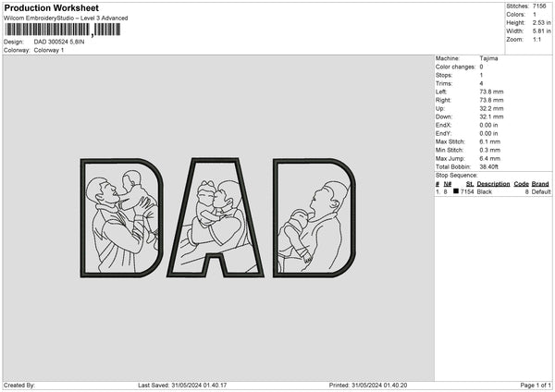Click the black thread color swatch
Image resolution: width=555 pixels, height=392 pixels.
456,191
